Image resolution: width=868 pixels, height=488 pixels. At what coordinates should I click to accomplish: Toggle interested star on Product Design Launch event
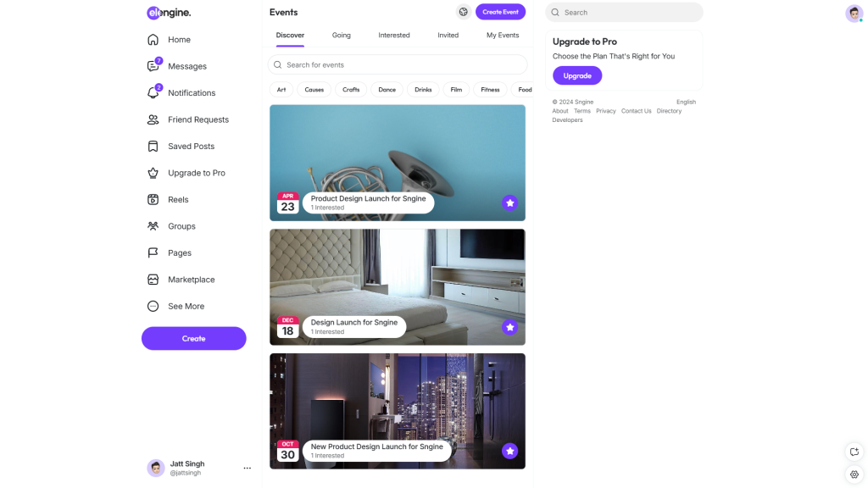(x=509, y=202)
